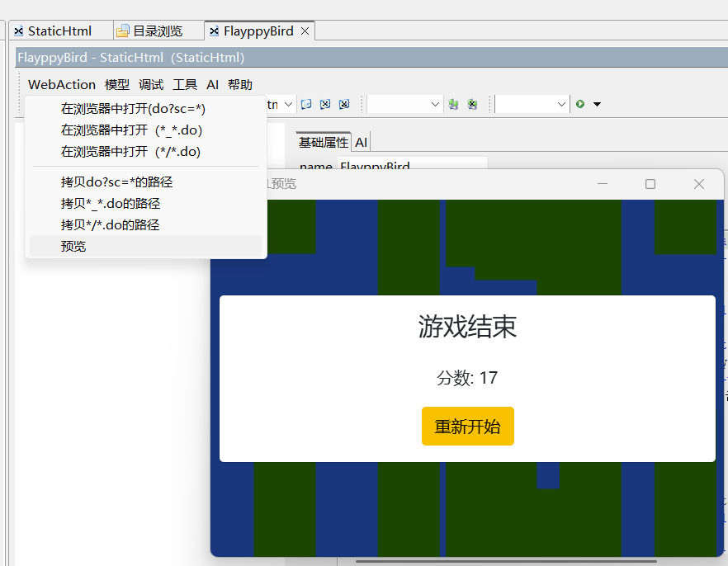The height and width of the screenshot is (566, 728).
Task: Click the FlayppyBird - StaticHtml title bar
Action: click(x=371, y=58)
